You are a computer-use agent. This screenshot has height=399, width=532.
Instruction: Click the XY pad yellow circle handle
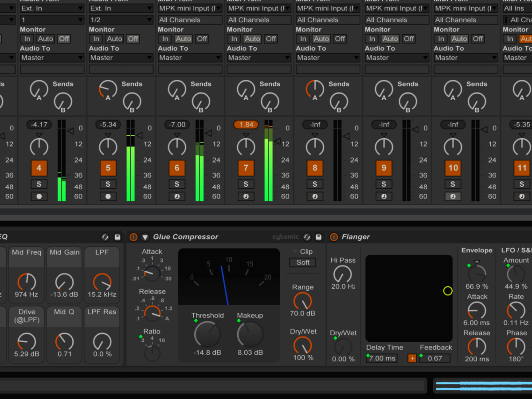(x=448, y=291)
